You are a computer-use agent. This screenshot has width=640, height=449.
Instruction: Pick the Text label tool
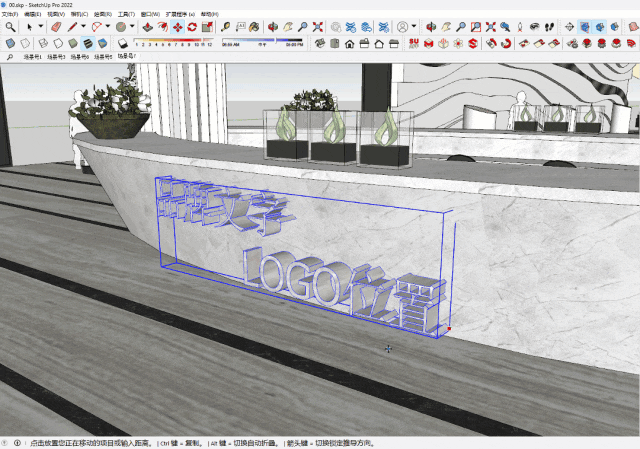click(240, 27)
